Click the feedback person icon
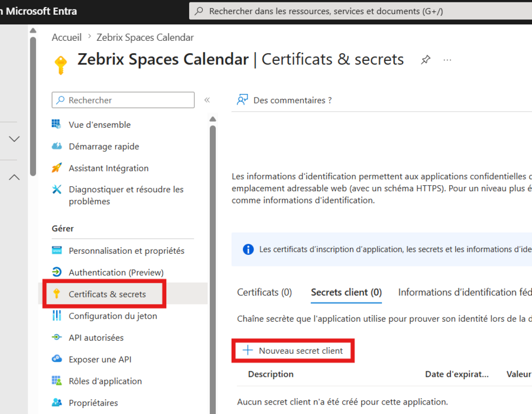This screenshot has width=532, height=414. (242, 99)
